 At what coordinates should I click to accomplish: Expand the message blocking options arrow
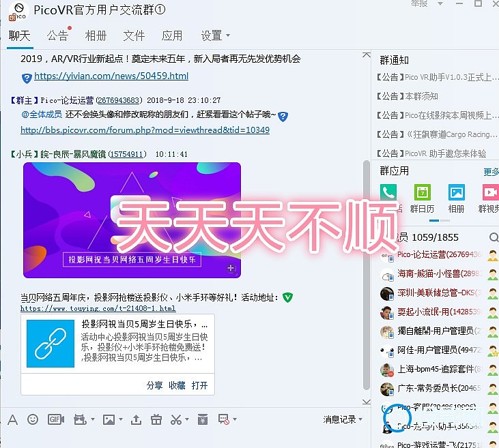coord(235,419)
